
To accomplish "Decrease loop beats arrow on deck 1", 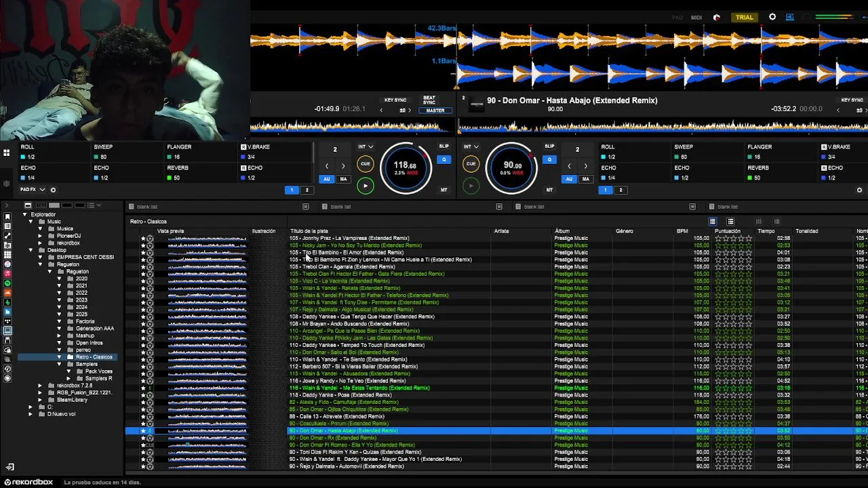I will tap(327, 165).
